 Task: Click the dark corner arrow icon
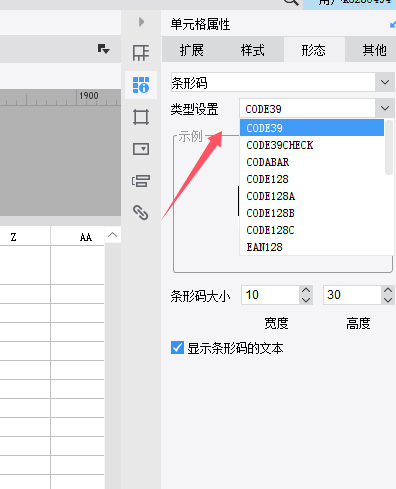point(103,49)
